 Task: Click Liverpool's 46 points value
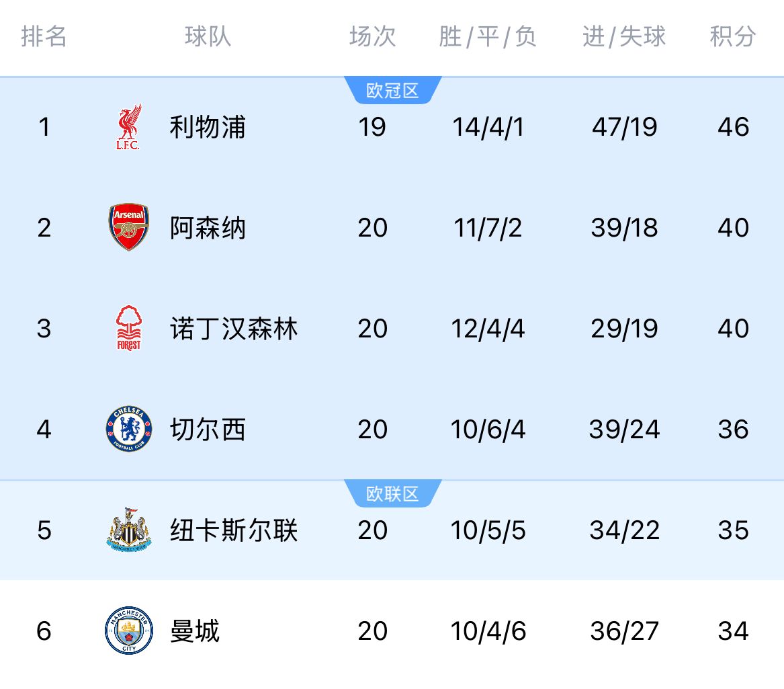[733, 127]
